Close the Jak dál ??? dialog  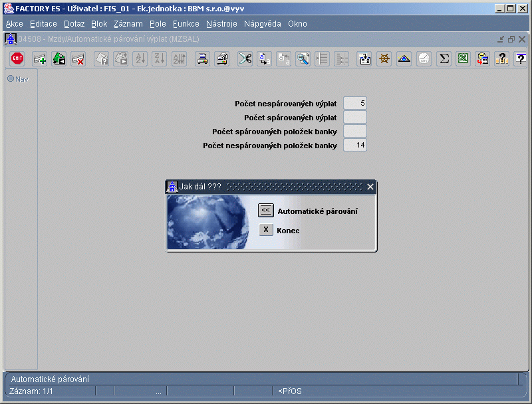[x=370, y=187]
